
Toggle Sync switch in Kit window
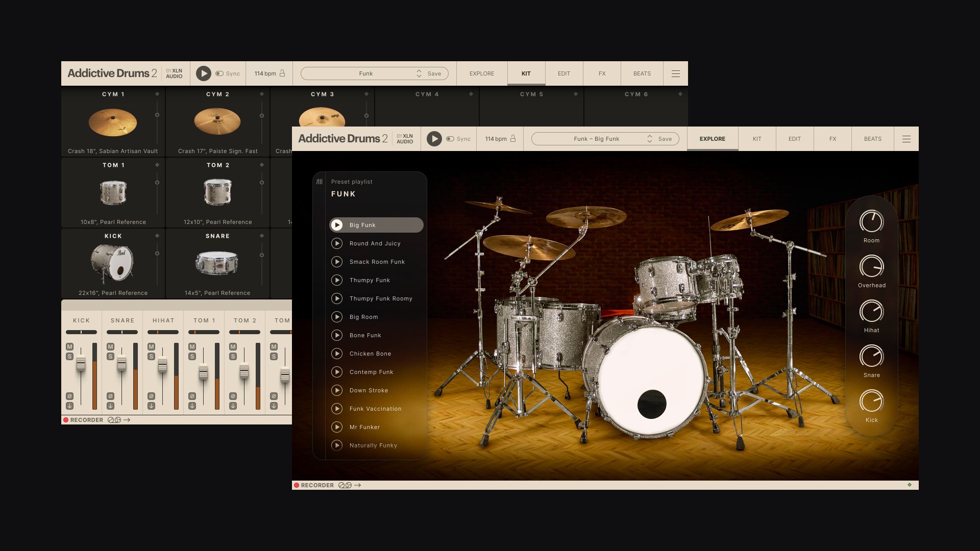pos(219,73)
